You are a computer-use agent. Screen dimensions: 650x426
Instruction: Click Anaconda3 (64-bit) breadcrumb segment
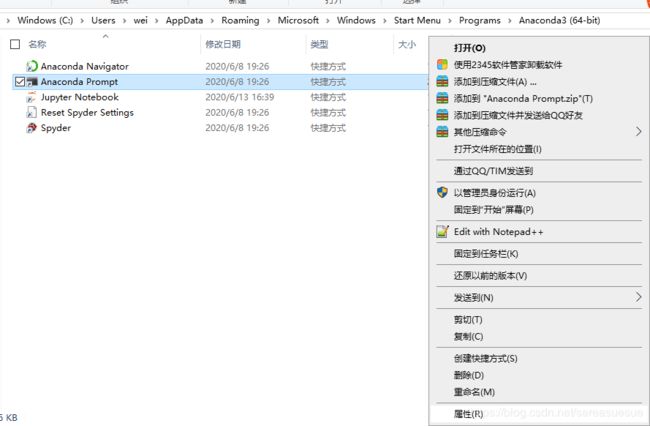coord(559,20)
